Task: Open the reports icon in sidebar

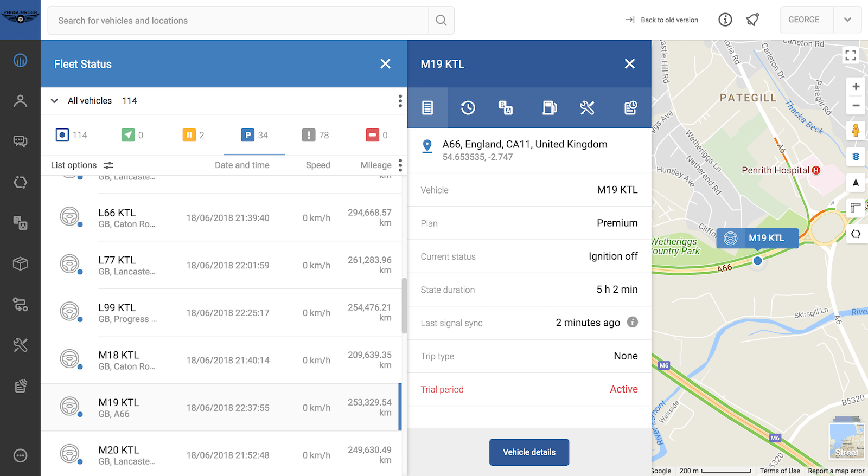Action: tap(20, 385)
